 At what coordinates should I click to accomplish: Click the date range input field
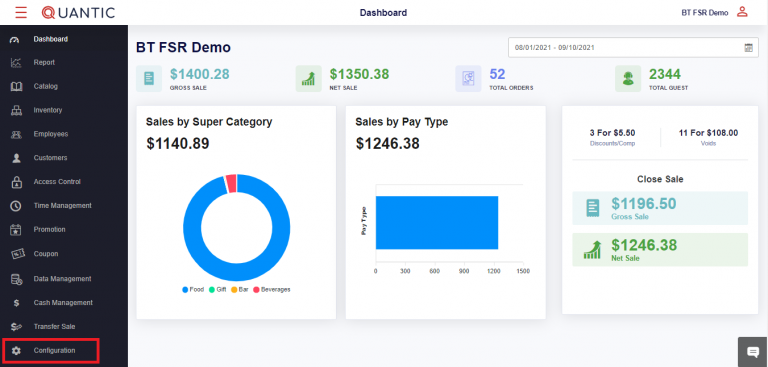pyautogui.click(x=634, y=48)
